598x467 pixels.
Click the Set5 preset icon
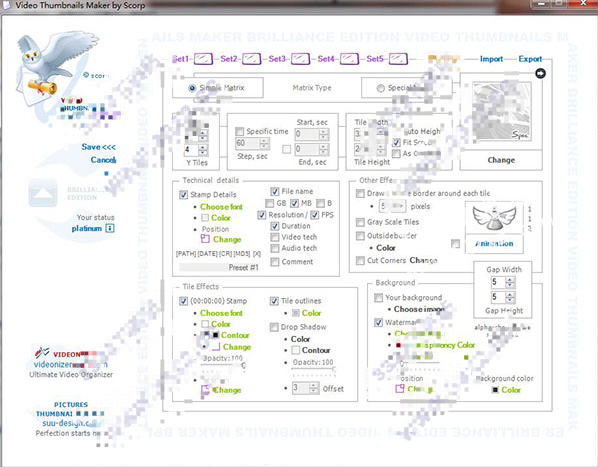coord(398,59)
